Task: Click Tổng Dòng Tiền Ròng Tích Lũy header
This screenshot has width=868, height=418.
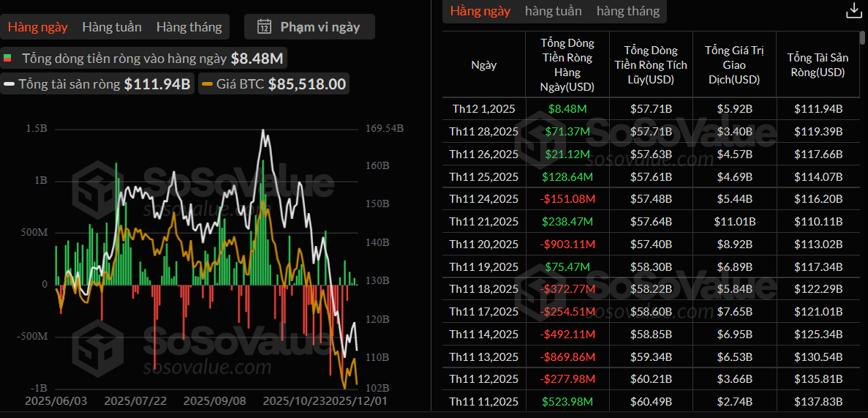Action: [651, 65]
